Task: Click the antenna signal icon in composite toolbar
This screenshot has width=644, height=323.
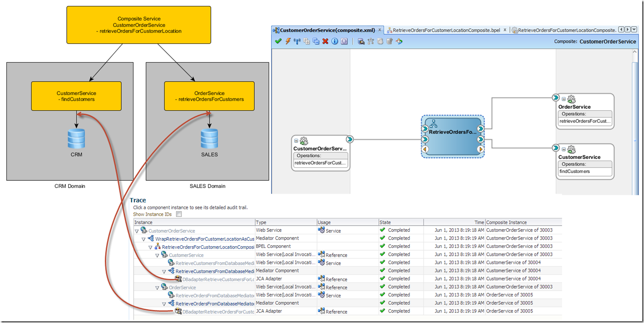Action: [297, 41]
